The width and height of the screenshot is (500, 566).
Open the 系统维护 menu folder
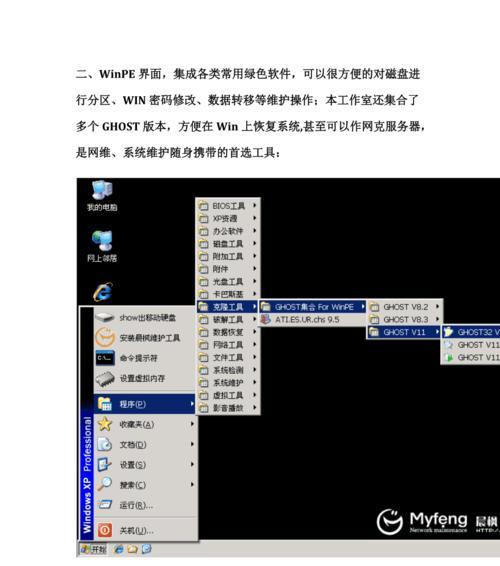[228, 383]
